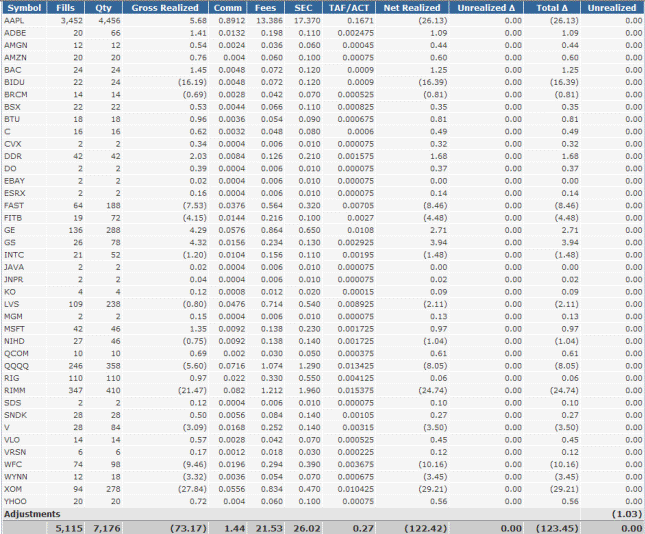Viewport: 645px width, 534px height.
Task: Click total fills value 5,115
Action: [x=69, y=528]
